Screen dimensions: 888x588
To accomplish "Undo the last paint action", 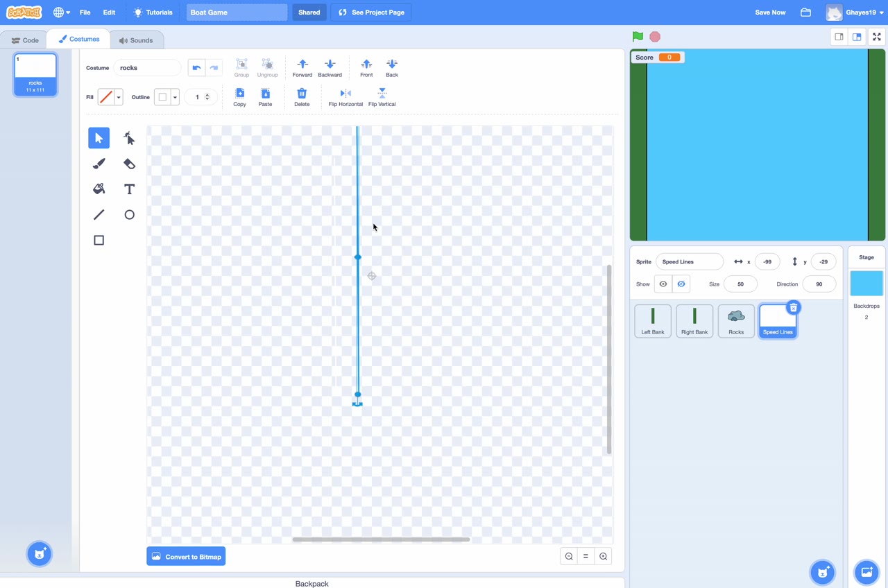I will click(x=196, y=67).
